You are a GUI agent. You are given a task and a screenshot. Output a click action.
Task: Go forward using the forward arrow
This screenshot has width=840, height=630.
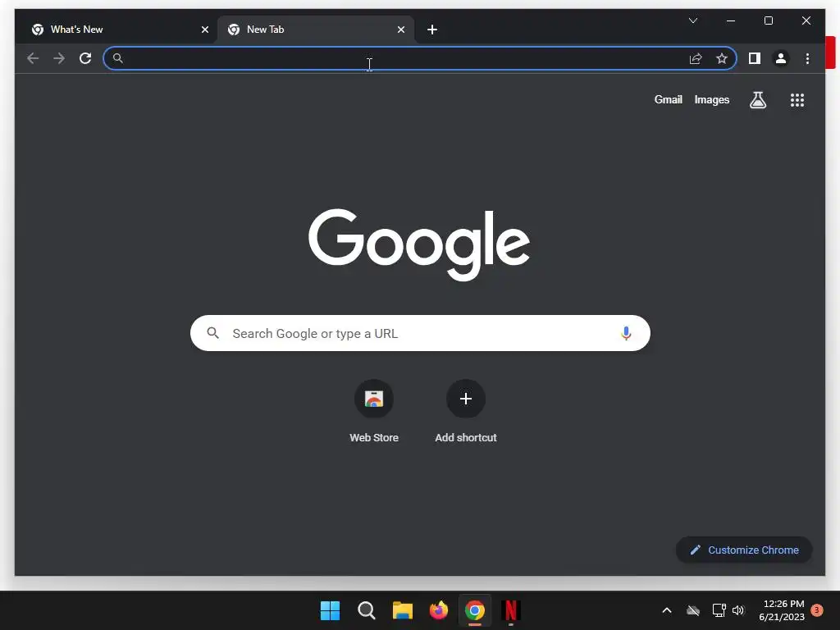click(x=59, y=58)
